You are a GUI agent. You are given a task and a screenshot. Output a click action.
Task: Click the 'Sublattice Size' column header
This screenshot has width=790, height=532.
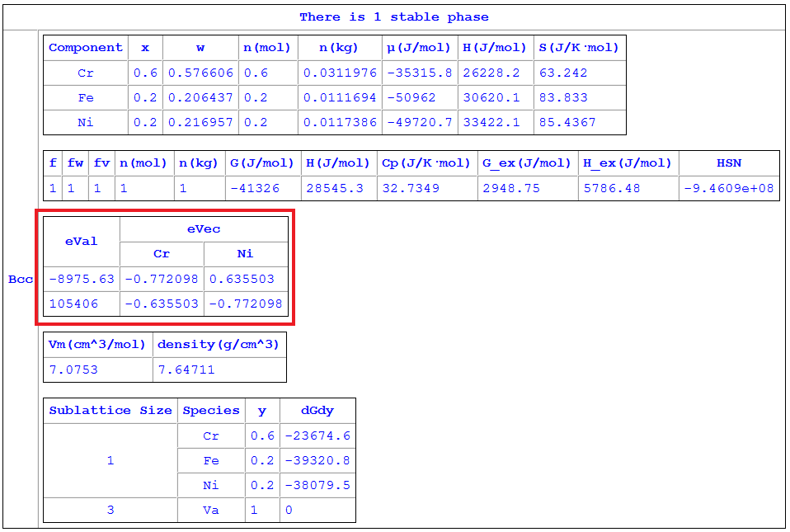point(111,411)
